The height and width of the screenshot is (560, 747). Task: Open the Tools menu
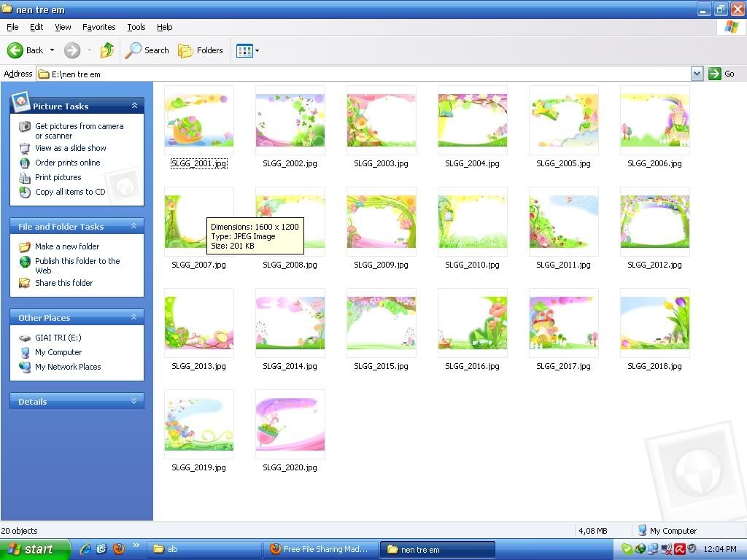[136, 27]
